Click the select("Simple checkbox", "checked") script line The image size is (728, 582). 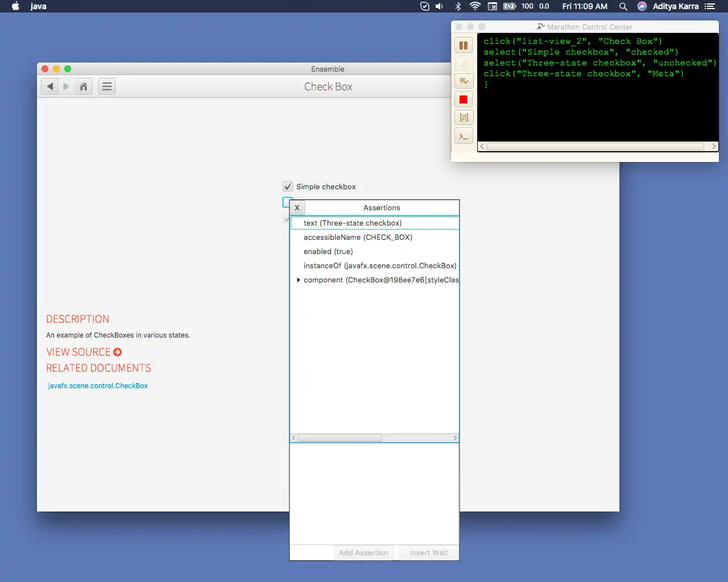[581, 52]
